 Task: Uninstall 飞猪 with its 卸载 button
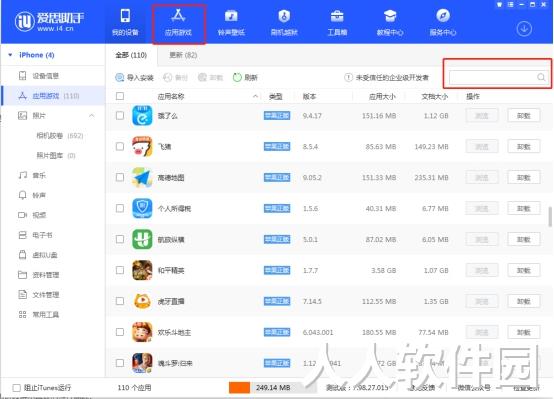tap(524, 146)
